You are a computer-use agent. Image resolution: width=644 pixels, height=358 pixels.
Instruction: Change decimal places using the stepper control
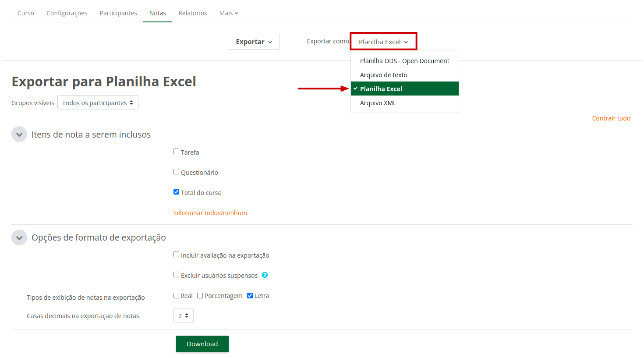pyautogui.click(x=187, y=315)
